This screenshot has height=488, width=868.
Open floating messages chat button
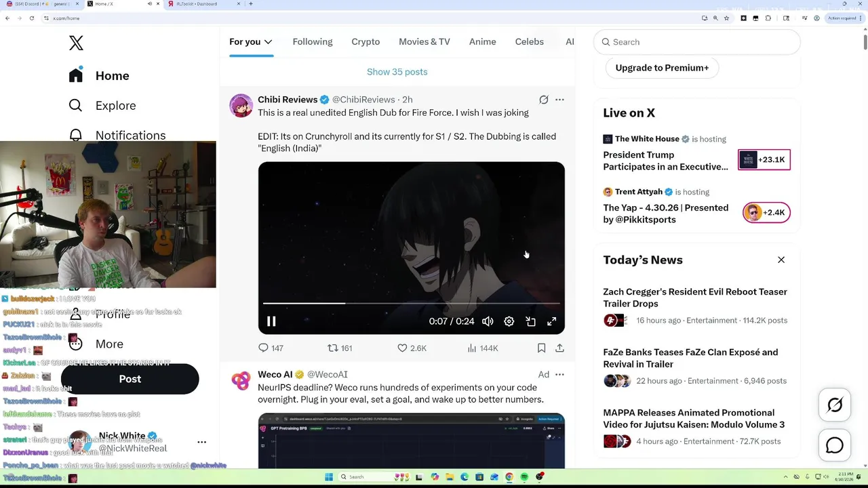(835, 445)
